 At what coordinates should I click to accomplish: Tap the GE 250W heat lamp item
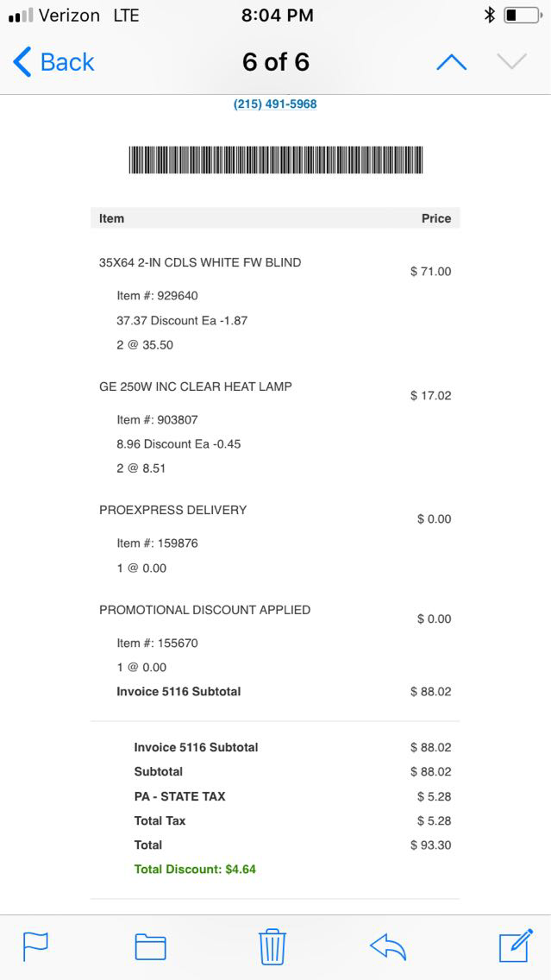click(x=196, y=386)
